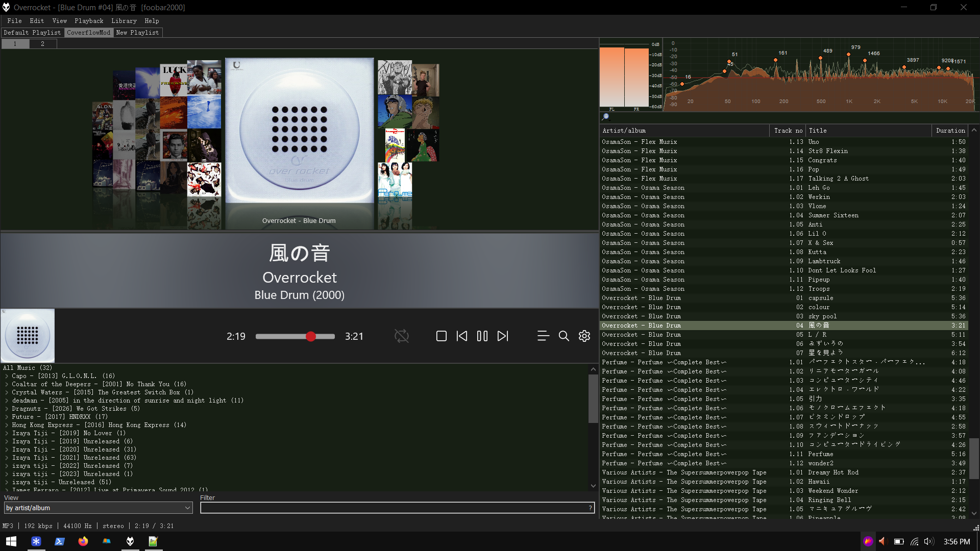This screenshot has width=980, height=551.
Task: Open the foobar2000 taskbar icon
Action: (x=130, y=541)
